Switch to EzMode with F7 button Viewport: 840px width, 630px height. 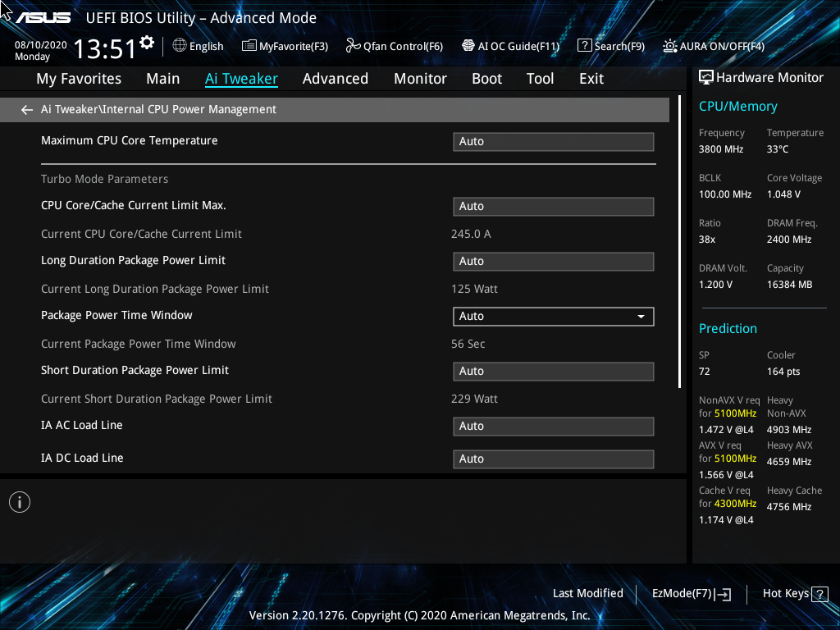point(691,593)
